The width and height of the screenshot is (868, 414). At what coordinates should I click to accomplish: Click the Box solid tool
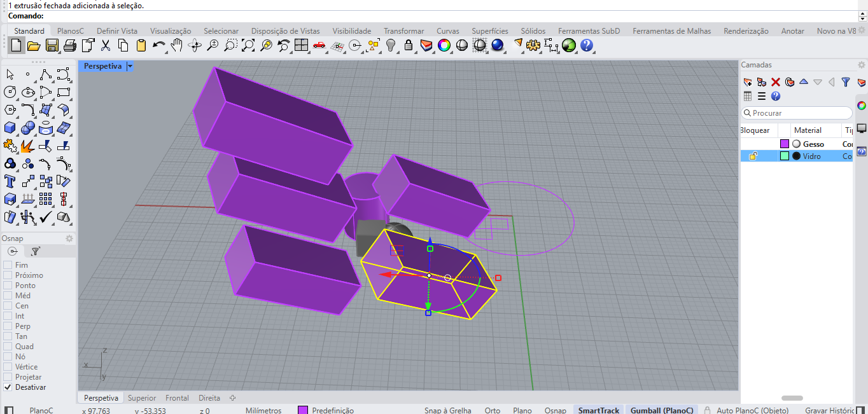[10, 128]
